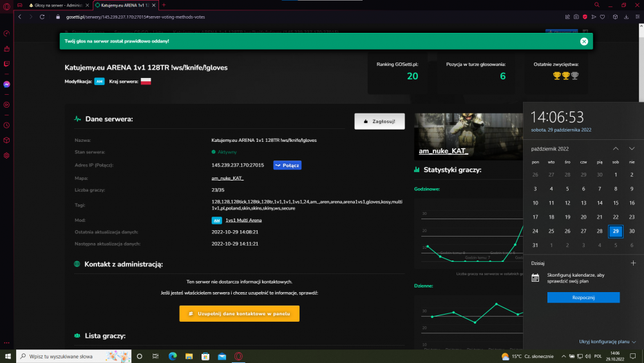Open the Extensions cube in sidebar
This screenshot has height=363, width=644.
[6, 140]
